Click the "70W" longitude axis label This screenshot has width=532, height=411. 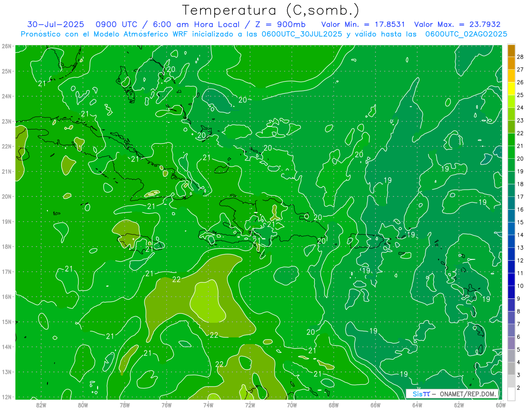[292, 405]
